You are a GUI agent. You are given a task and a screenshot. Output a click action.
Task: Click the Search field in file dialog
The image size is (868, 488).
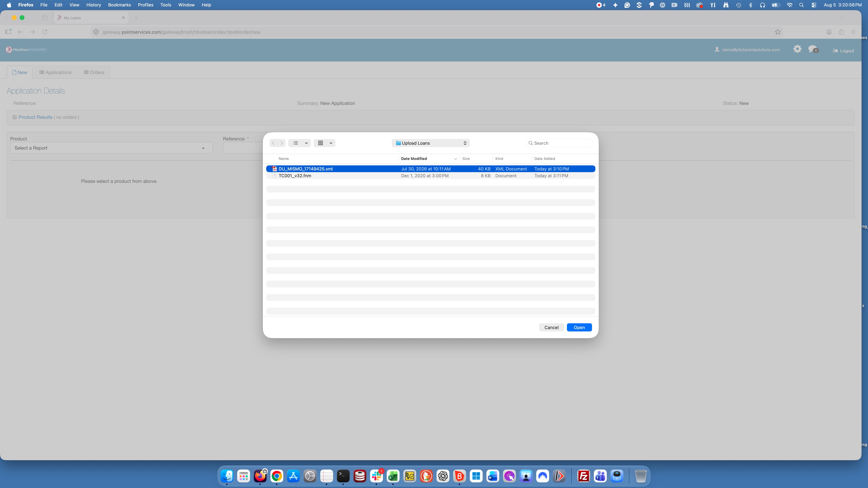(x=559, y=143)
